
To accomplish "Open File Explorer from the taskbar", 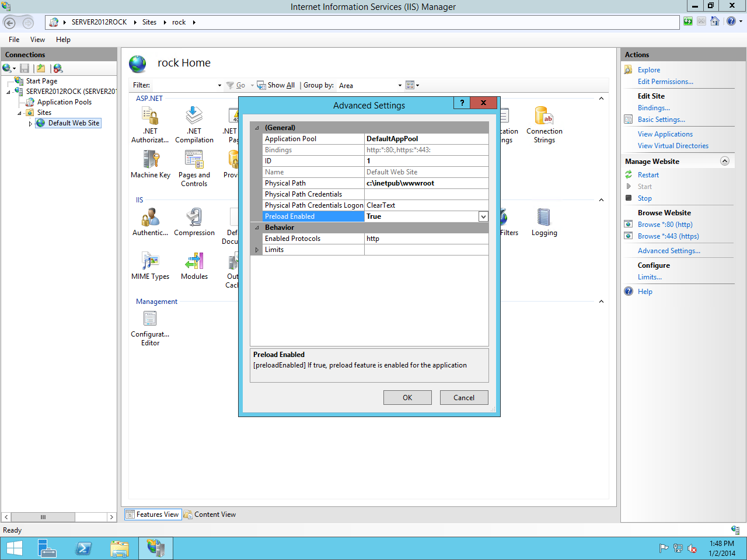I will pyautogui.click(x=120, y=548).
